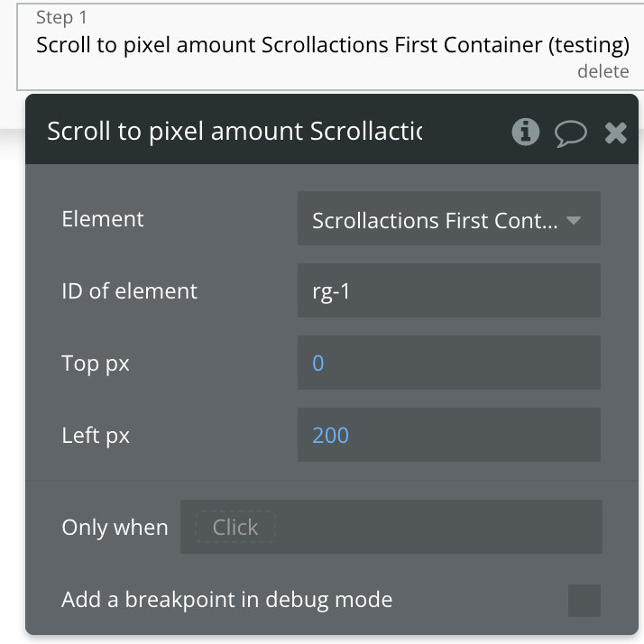The height and width of the screenshot is (644, 644).
Task: Click the Top px value 0
Action: (318, 363)
